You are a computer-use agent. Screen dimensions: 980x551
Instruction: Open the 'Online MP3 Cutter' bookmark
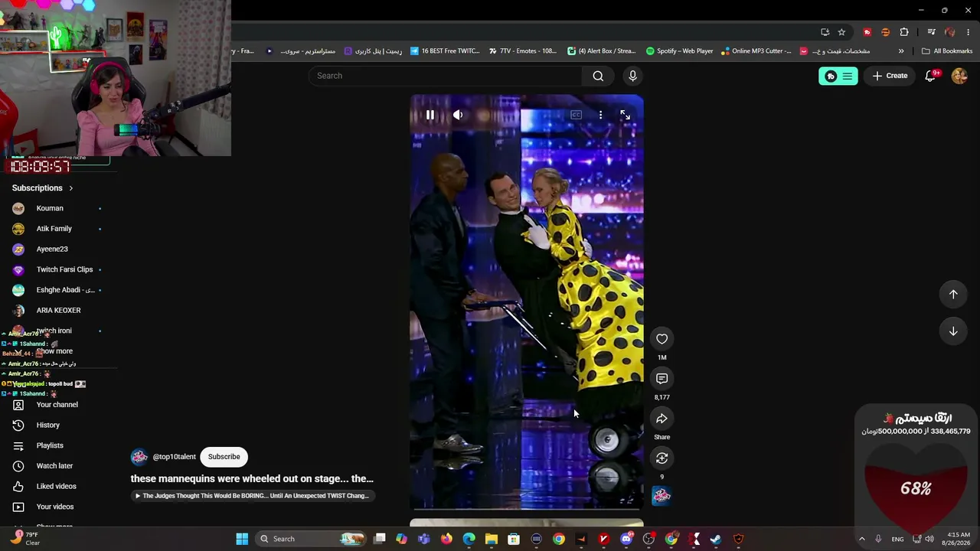pyautogui.click(x=756, y=51)
